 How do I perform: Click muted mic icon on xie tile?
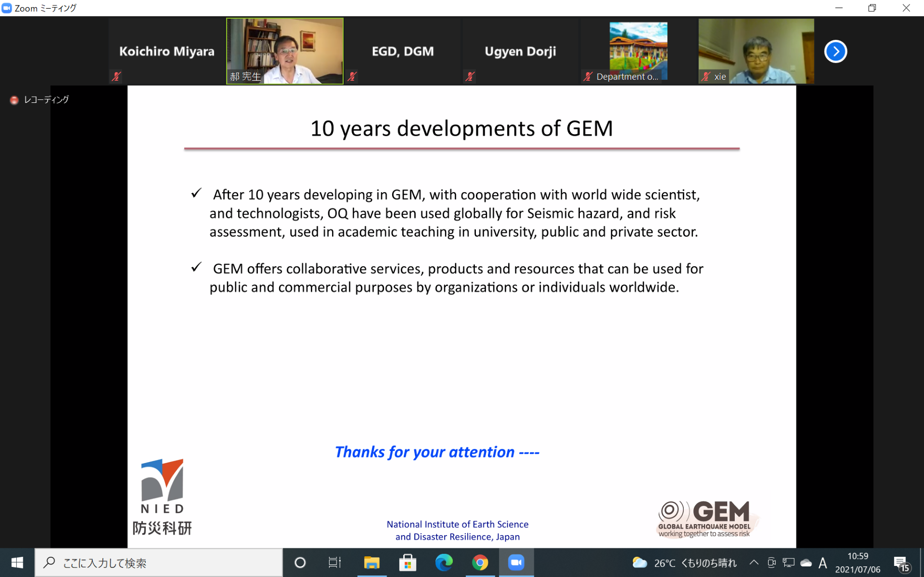pyautogui.click(x=706, y=77)
